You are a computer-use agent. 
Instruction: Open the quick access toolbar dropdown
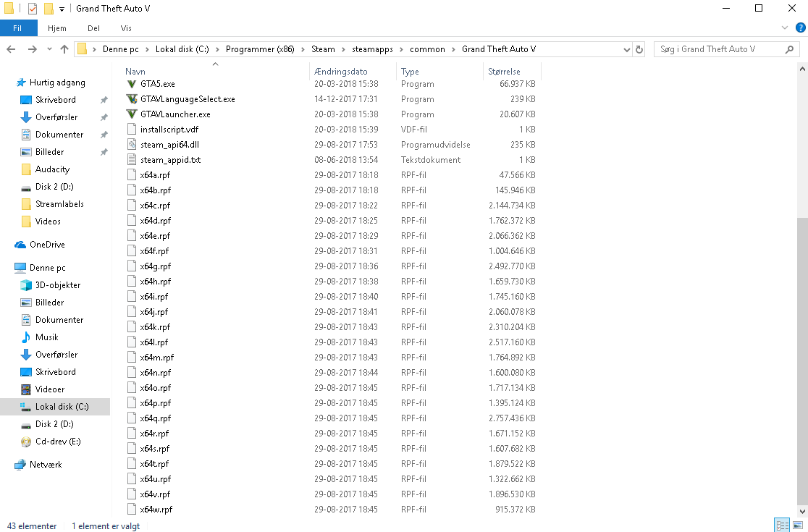click(62, 9)
